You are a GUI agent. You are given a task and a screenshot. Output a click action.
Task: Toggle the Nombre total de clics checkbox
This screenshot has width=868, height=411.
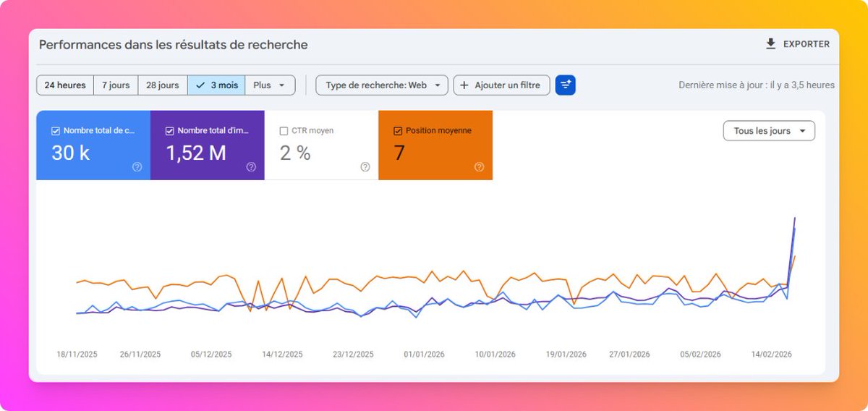[56, 131]
